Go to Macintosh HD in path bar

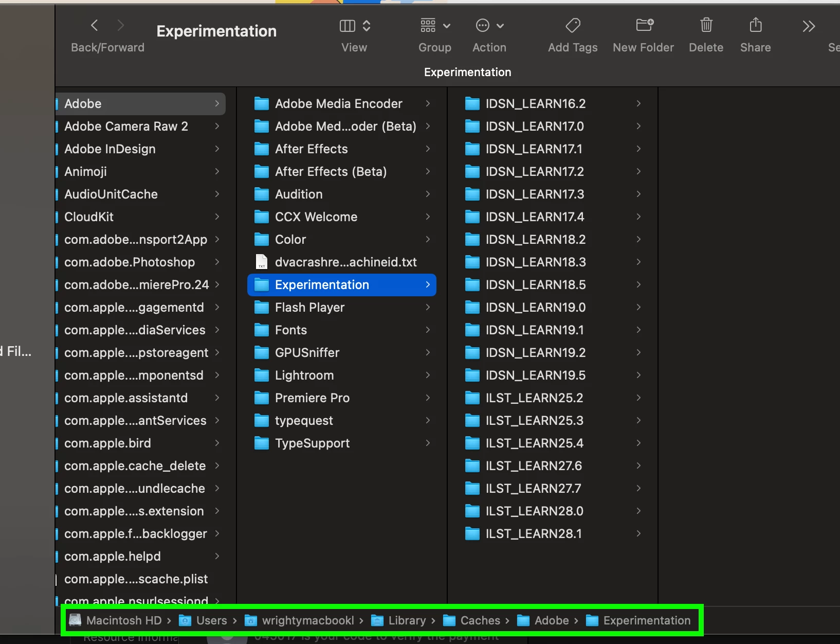click(115, 621)
